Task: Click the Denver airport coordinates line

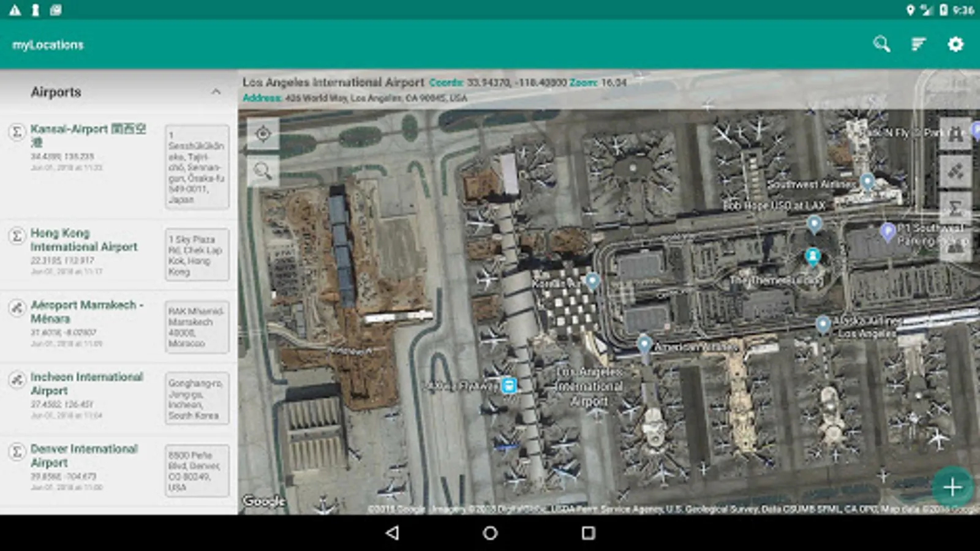Action: pos(64,476)
